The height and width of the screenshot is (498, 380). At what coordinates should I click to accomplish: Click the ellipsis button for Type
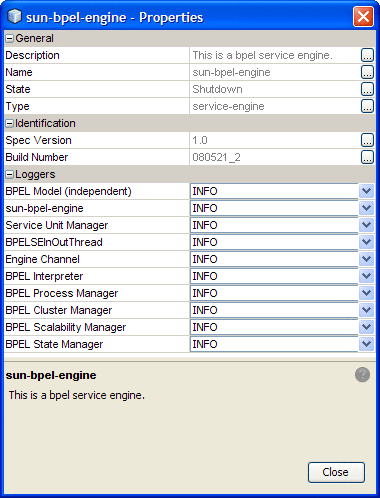click(367, 106)
